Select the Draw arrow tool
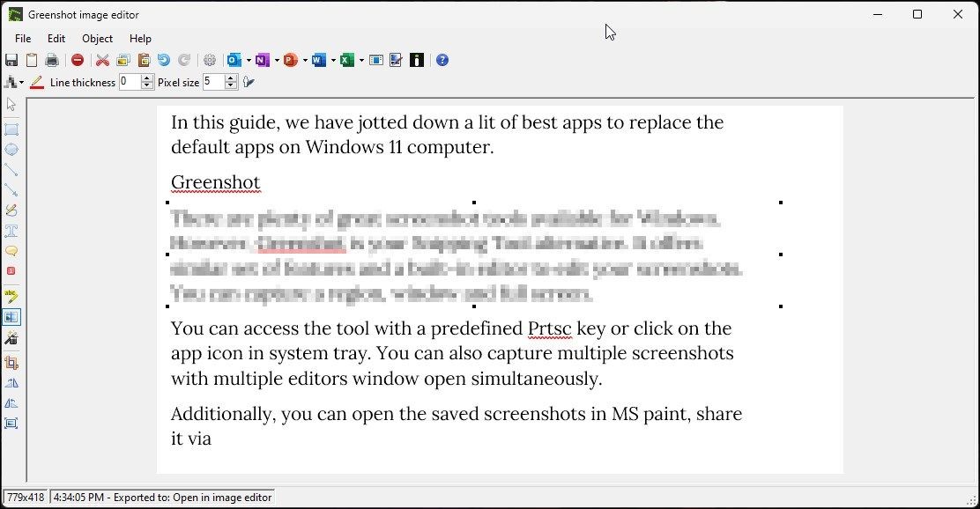The height and width of the screenshot is (509, 980). pos(11,190)
